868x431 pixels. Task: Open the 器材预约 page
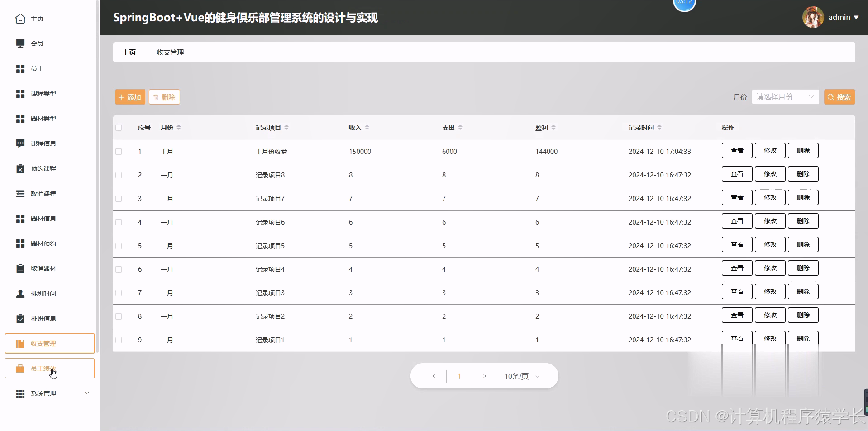tap(43, 243)
